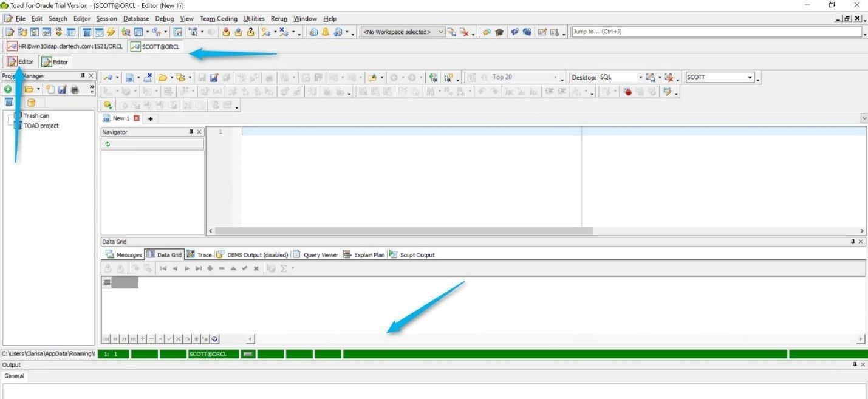Open the Top 20 combo box
Viewport: 868px width, 399px height.
[x=524, y=77]
